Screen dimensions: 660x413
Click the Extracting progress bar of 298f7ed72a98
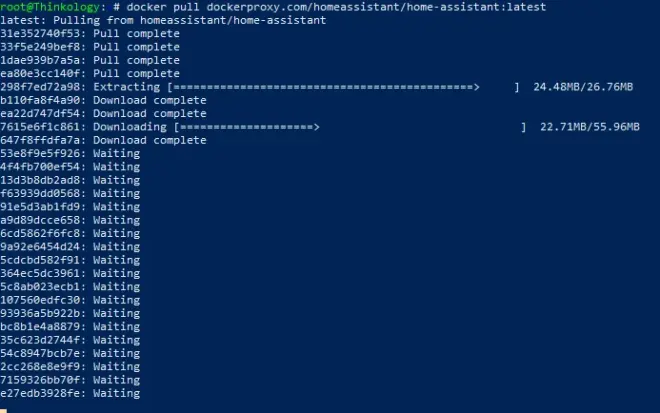coord(343,87)
